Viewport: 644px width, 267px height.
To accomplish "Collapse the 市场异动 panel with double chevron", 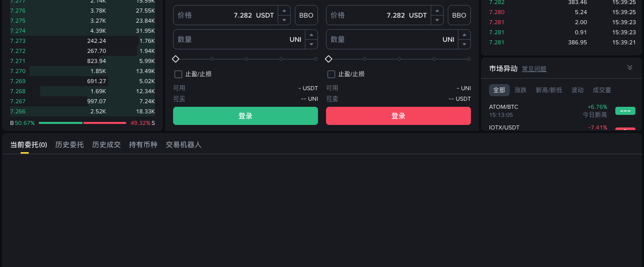I will (x=629, y=68).
